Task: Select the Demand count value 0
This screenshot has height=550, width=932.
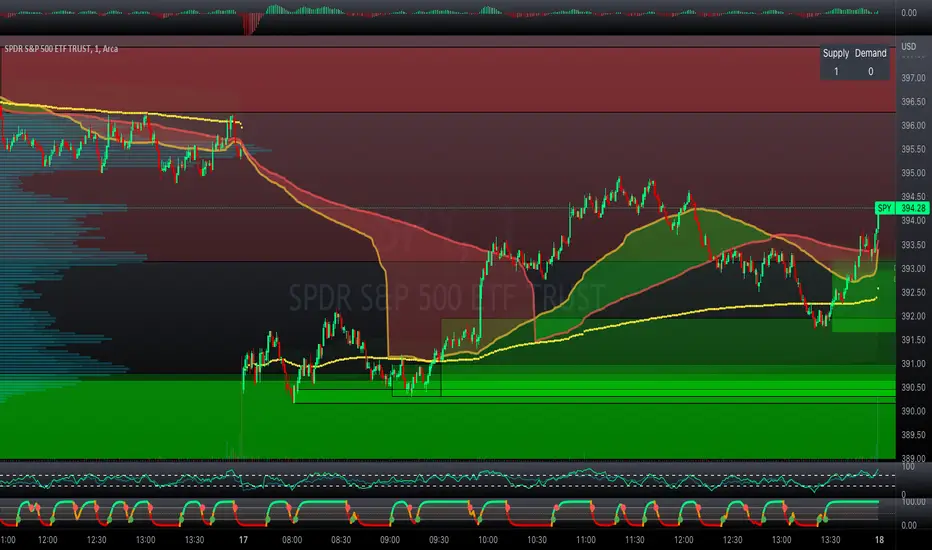Action: 871,71
